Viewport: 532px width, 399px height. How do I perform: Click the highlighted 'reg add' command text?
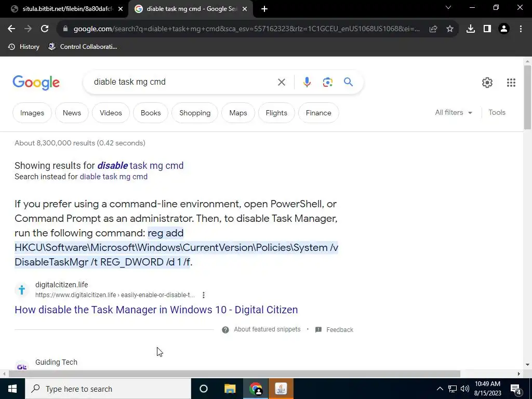[176, 248]
